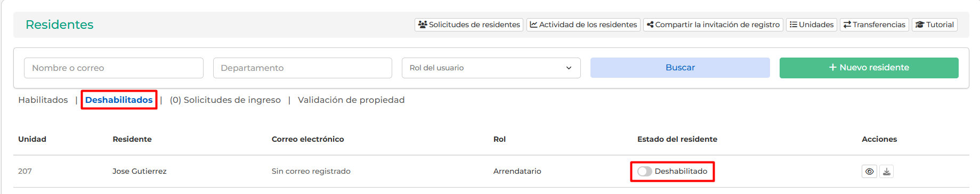The width and height of the screenshot is (980, 194).
Task: Open the Unidades list button
Action: 812,25
